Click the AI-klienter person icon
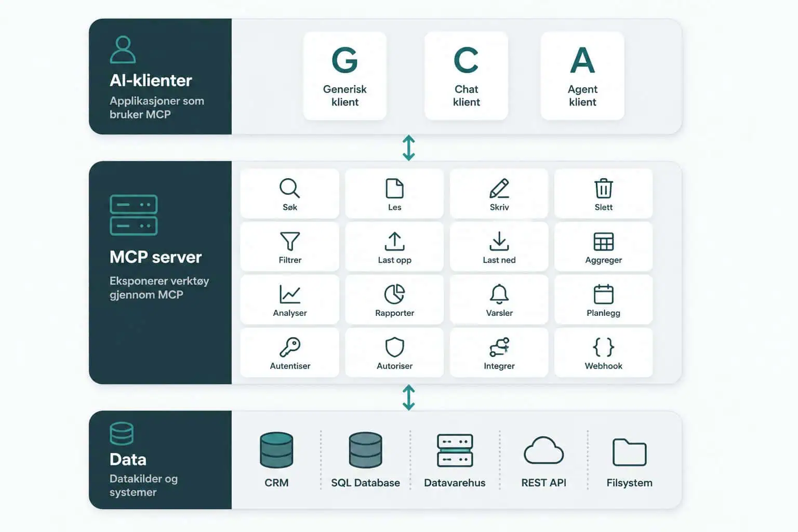The width and height of the screenshot is (798, 532). pyautogui.click(x=123, y=49)
